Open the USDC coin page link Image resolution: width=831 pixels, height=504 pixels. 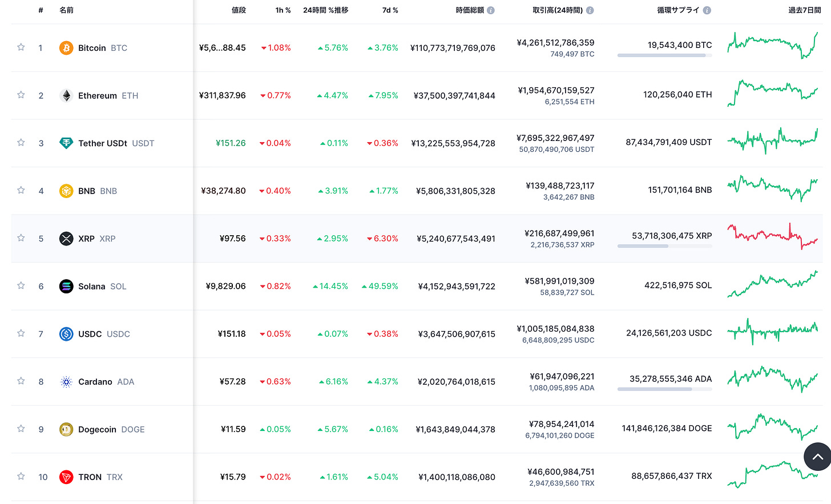click(x=104, y=334)
